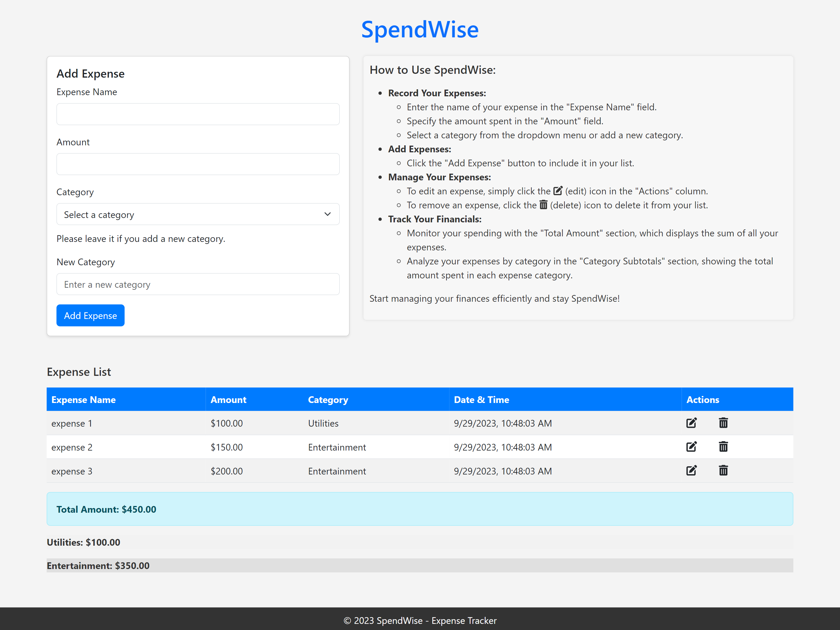Click the delete trash icon for expense 1
This screenshot has height=630, width=840.
723,423
